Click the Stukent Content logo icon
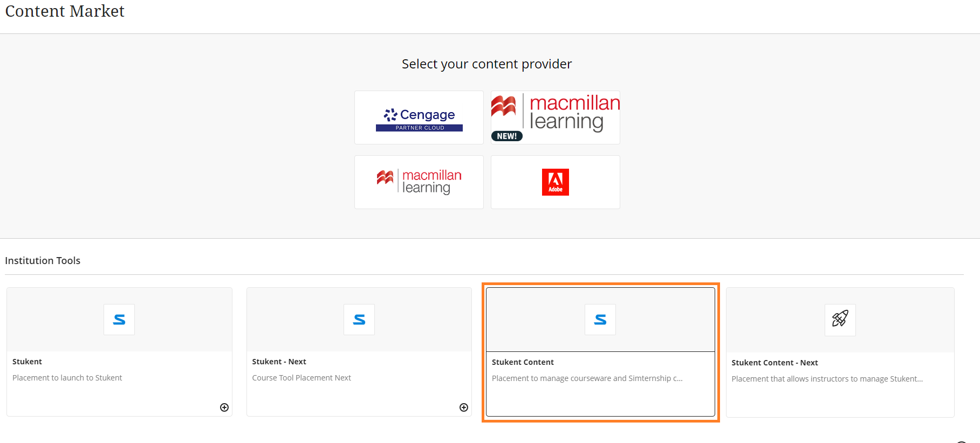This screenshot has width=980, height=443. [x=600, y=320]
